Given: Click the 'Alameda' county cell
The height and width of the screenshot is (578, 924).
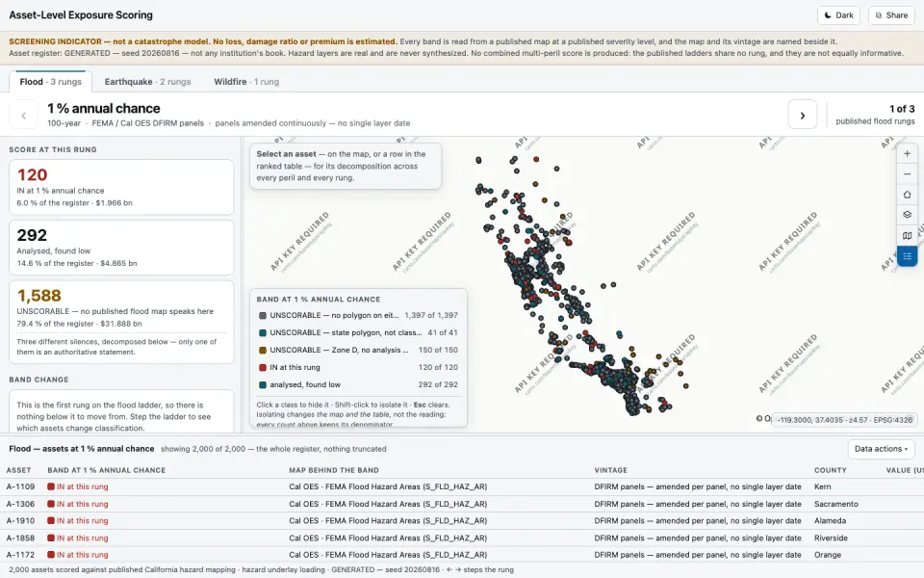Looking at the screenshot, I should (830, 521).
